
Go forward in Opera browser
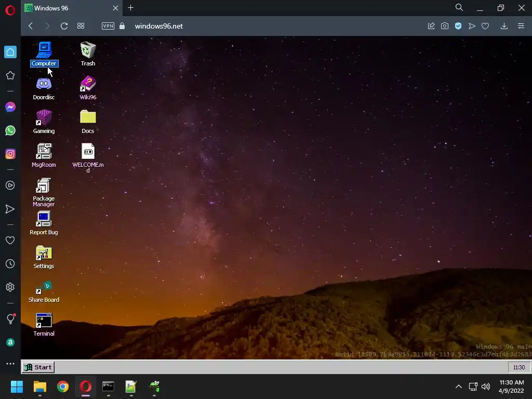(x=47, y=26)
